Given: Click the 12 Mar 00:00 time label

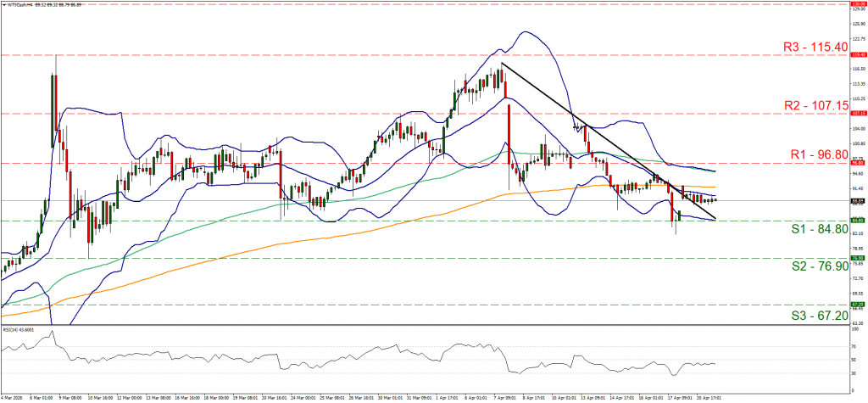Looking at the screenshot, I should coord(131,398).
